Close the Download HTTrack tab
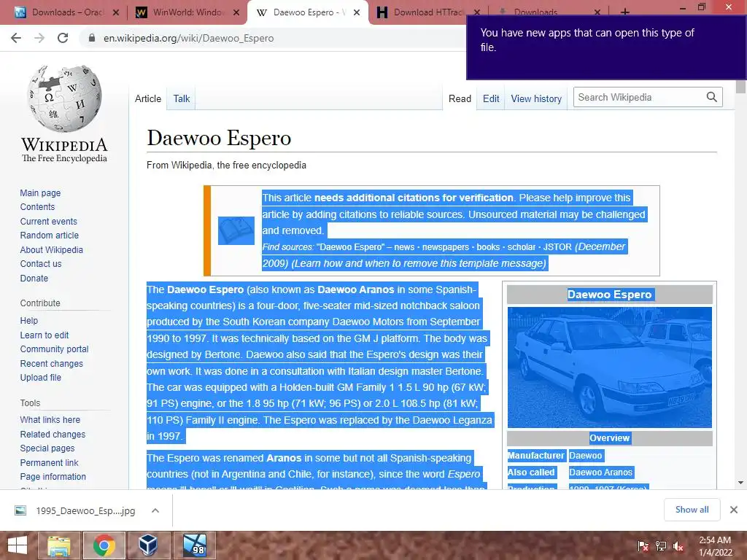Viewport: 747px width, 560px height. 477,12
